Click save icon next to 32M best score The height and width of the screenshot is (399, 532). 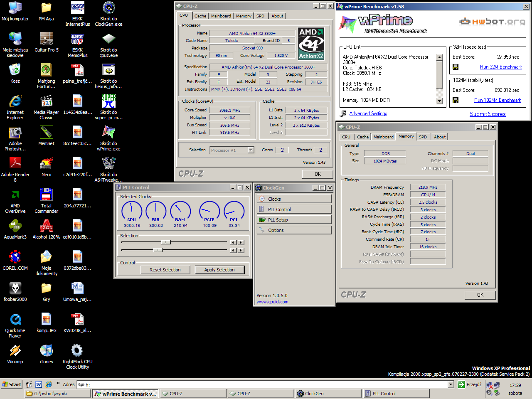point(456,67)
